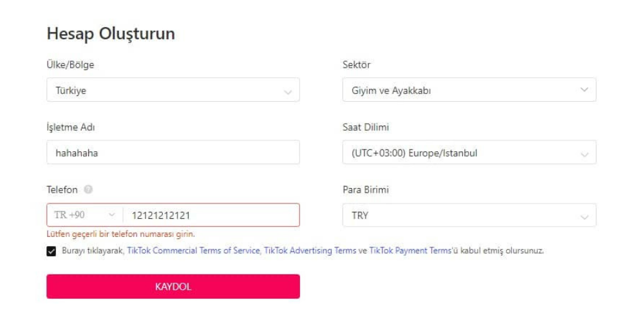The image size is (644, 322).
Task: Click the chevron arrow in Sektör field
Action: click(584, 90)
